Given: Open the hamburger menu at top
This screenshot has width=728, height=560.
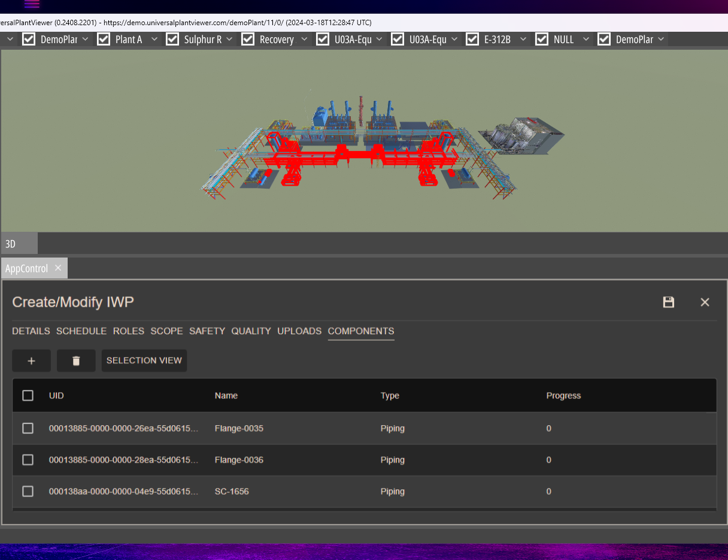Looking at the screenshot, I should click(x=32, y=4).
